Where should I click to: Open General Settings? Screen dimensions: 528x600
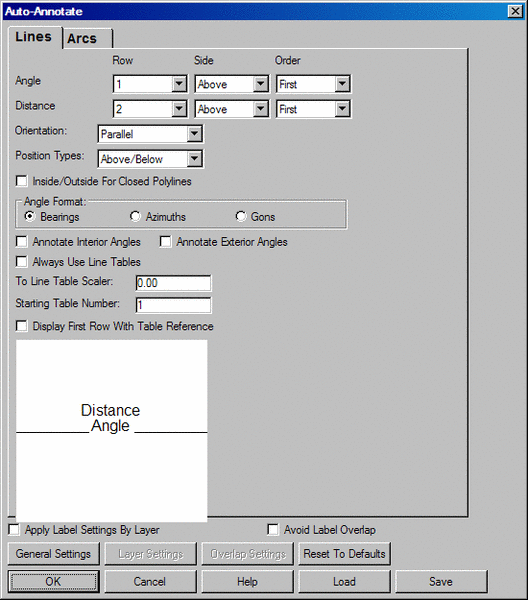(54, 554)
